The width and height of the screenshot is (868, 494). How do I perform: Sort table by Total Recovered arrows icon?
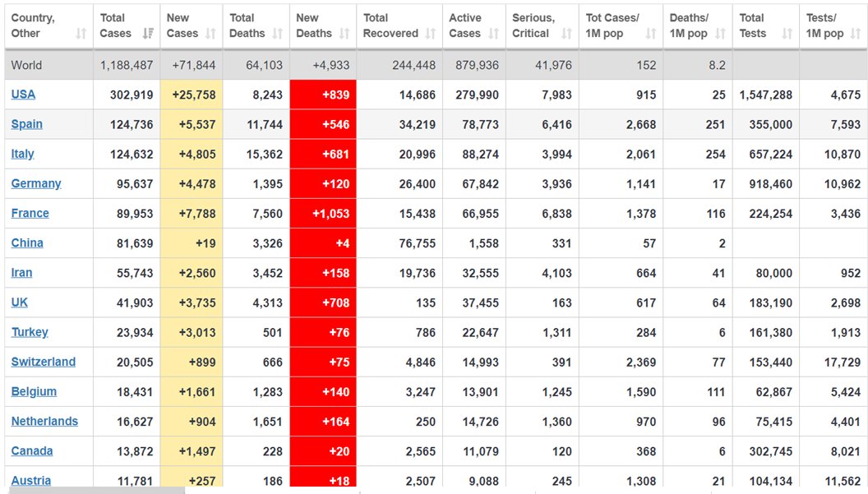pos(431,34)
